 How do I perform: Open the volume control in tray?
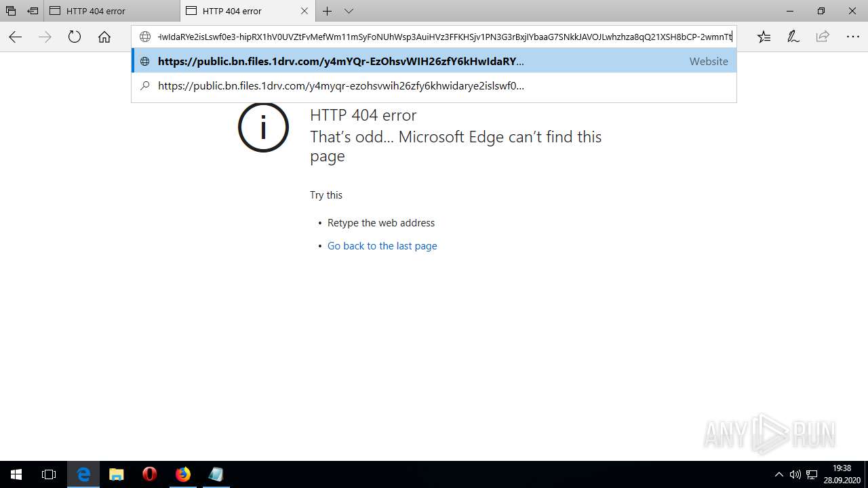795,474
